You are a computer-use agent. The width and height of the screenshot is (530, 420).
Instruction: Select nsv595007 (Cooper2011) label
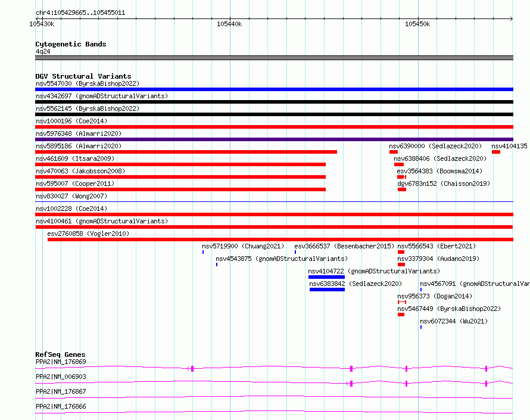click(75, 183)
